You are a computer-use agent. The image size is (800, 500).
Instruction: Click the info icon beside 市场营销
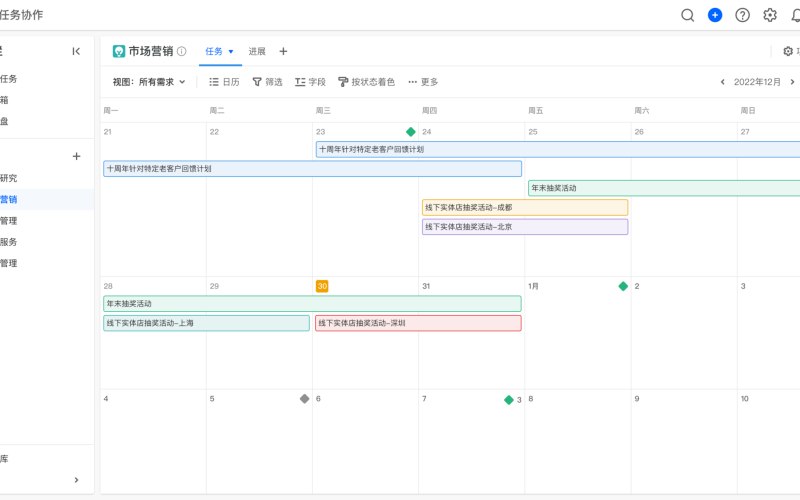[x=182, y=51]
